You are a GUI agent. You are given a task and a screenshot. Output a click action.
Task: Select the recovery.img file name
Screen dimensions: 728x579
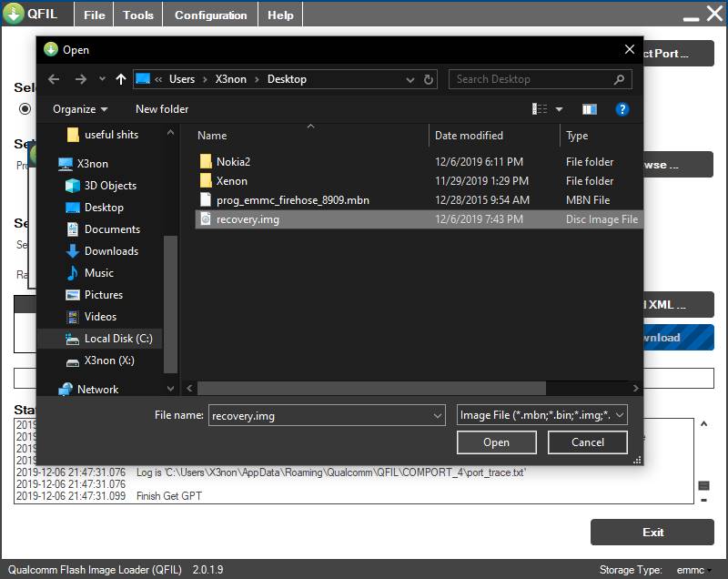(248, 219)
